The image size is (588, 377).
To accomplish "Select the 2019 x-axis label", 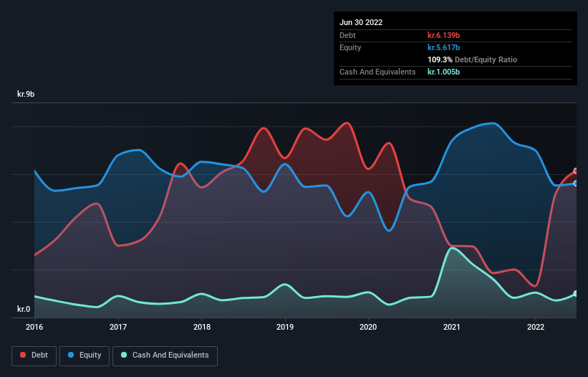I will [285, 327].
